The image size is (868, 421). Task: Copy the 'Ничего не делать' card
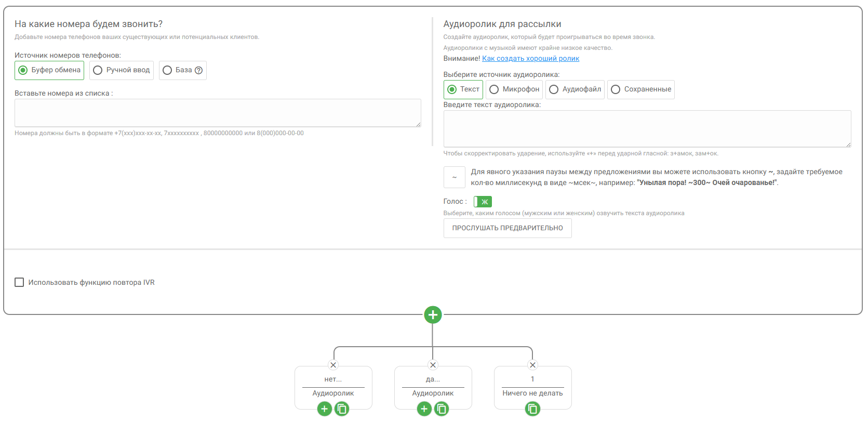point(532,409)
